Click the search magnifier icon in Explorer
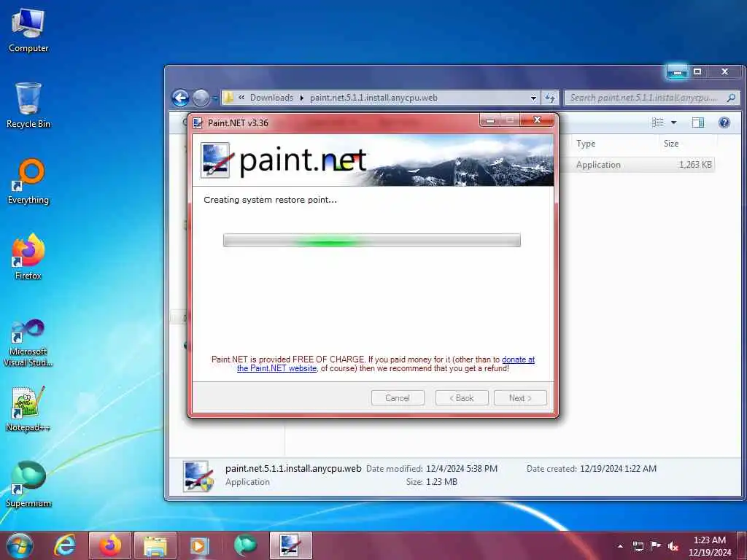The image size is (747, 560). (x=731, y=98)
